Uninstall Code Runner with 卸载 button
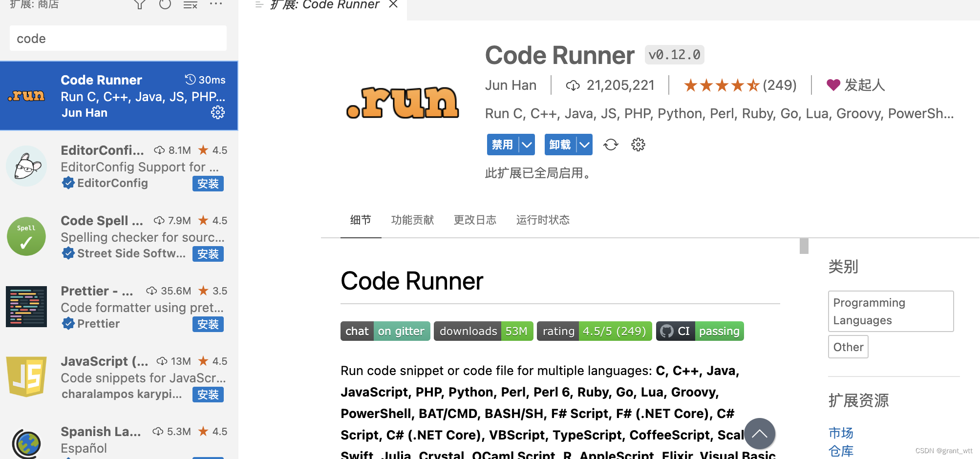 pyautogui.click(x=560, y=145)
